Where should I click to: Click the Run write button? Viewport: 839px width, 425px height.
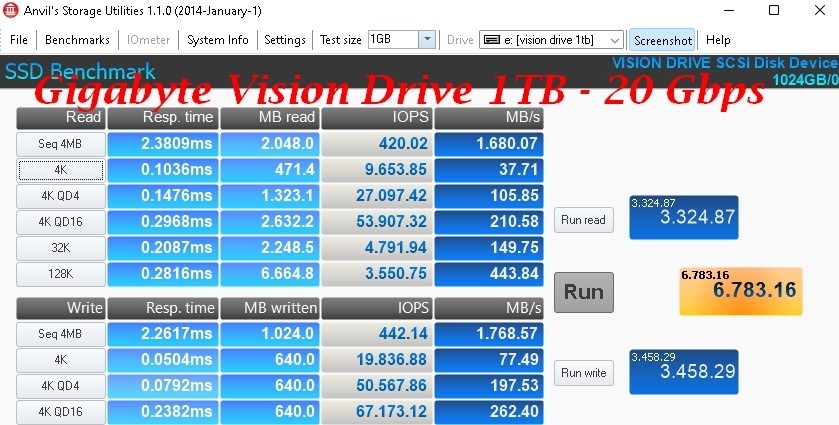tap(584, 373)
